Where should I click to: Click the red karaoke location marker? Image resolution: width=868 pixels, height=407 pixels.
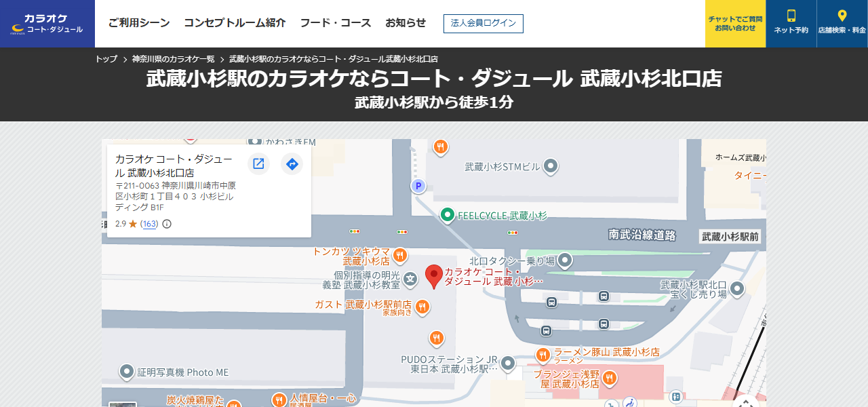434,277
